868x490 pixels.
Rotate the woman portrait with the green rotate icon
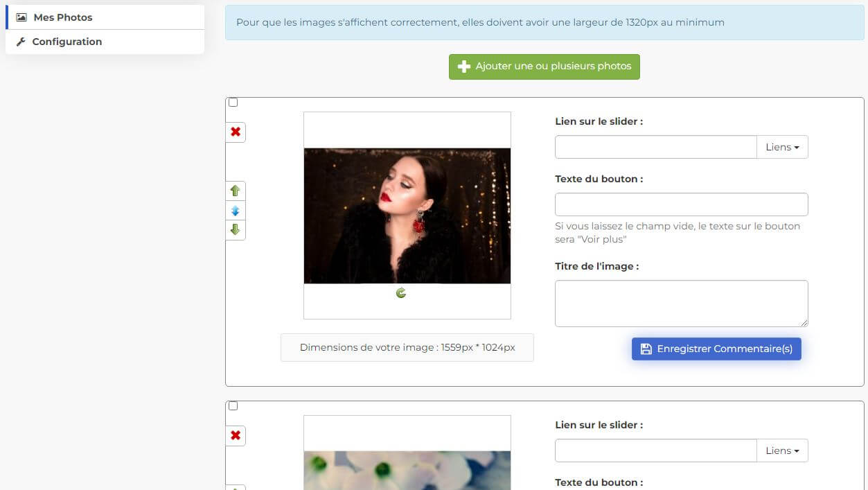tap(401, 293)
